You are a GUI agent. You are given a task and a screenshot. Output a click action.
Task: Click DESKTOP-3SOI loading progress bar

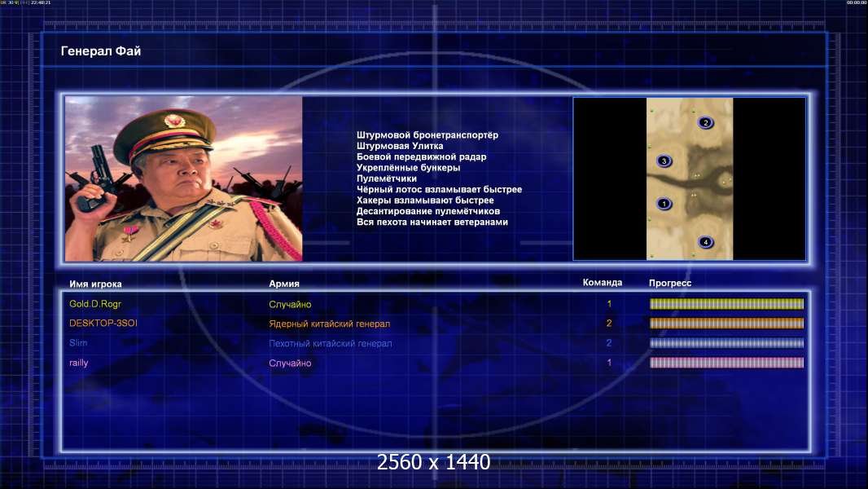726,324
